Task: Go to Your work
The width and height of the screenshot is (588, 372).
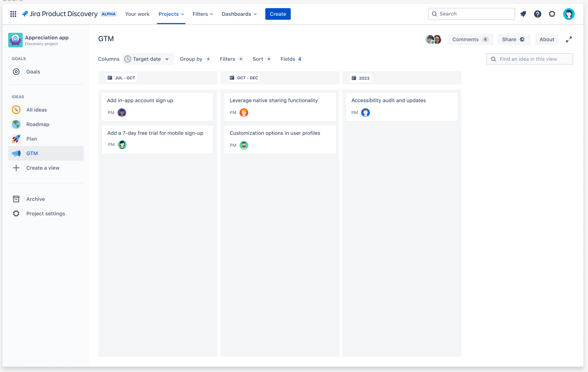Action: point(137,14)
